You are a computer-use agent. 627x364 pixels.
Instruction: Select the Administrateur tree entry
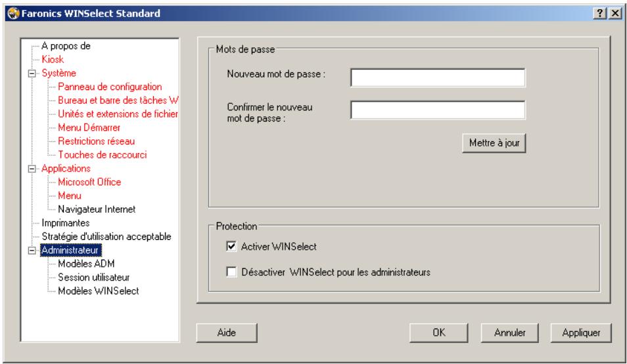tap(70, 250)
